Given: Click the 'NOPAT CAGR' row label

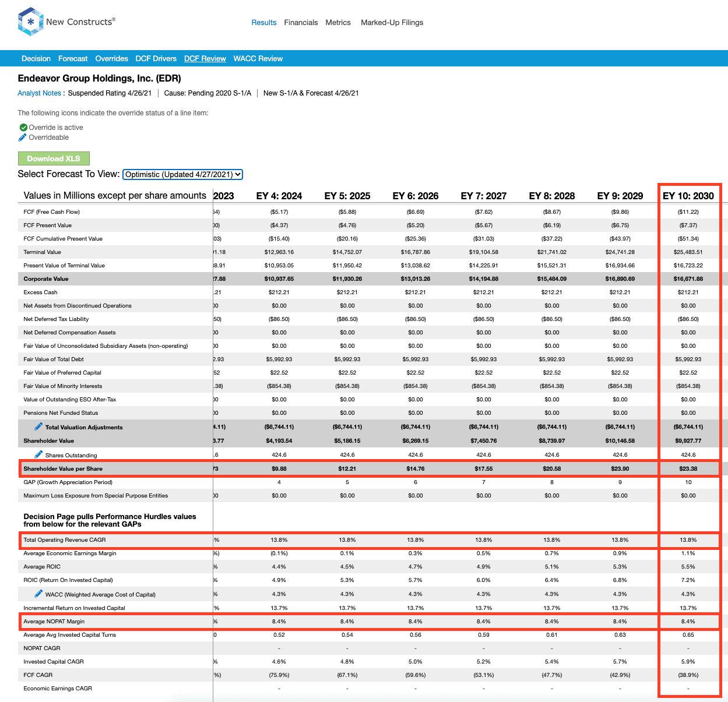Looking at the screenshot, I should (42, 648).
